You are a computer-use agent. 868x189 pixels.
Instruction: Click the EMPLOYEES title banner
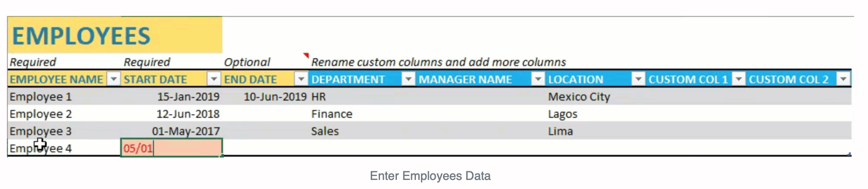pos(115,35)
